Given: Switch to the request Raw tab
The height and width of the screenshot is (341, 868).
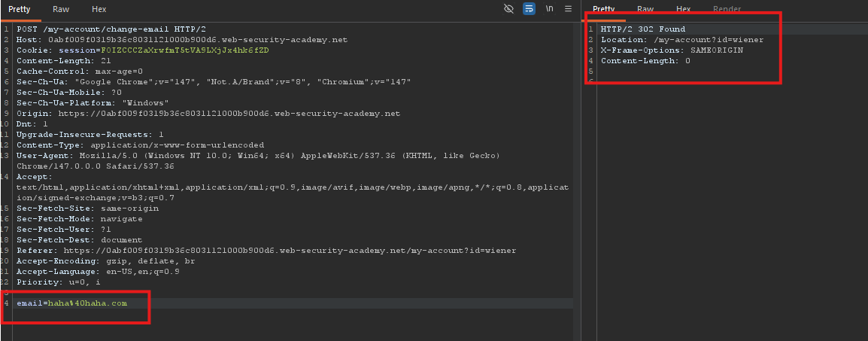Looking at the screenshot, I should click(61, 10).
